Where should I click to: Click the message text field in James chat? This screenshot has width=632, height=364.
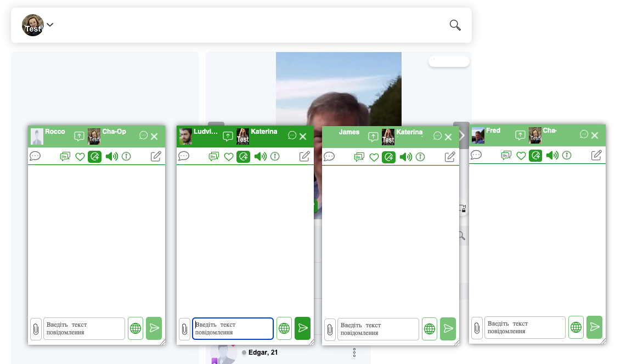378,329
